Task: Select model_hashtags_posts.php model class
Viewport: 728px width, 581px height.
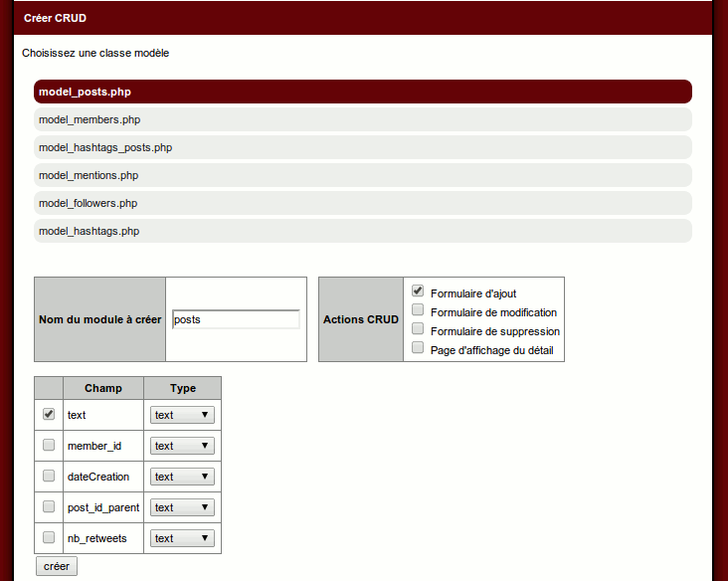Action: 104,147
